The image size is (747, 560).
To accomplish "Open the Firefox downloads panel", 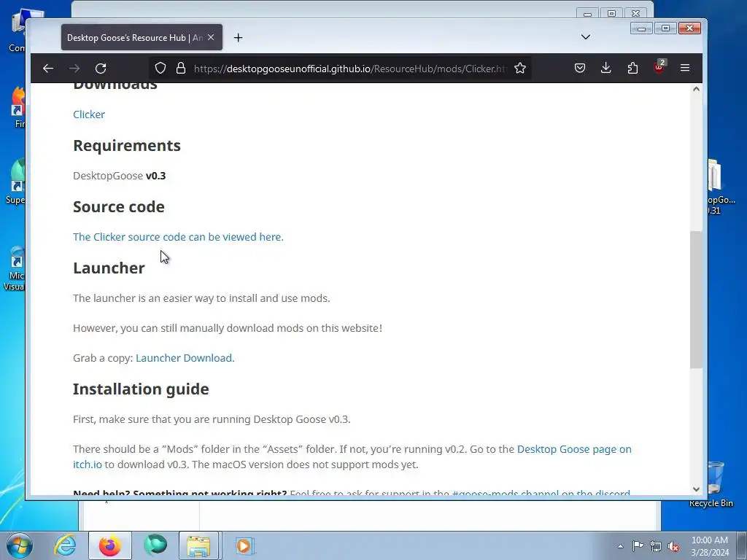I will (606, 69).
